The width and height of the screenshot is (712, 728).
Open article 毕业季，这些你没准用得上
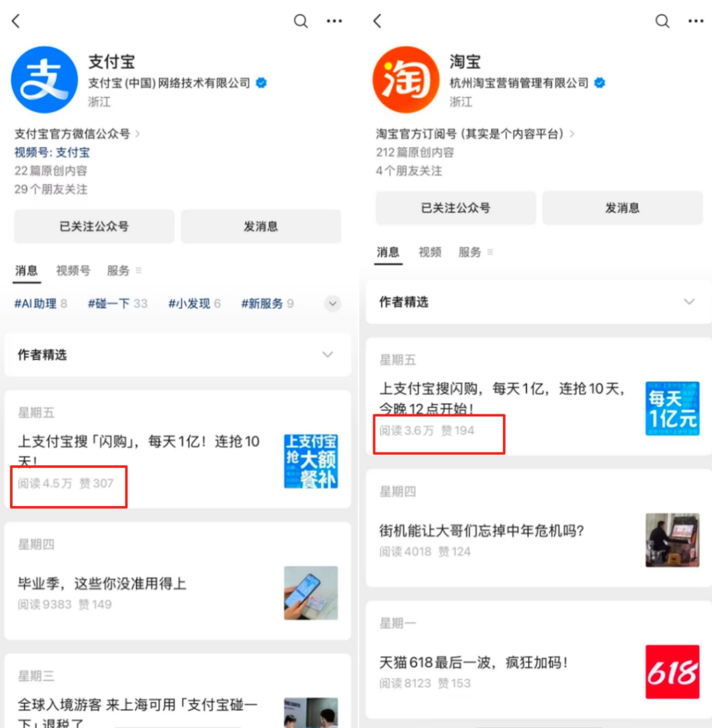102,584
